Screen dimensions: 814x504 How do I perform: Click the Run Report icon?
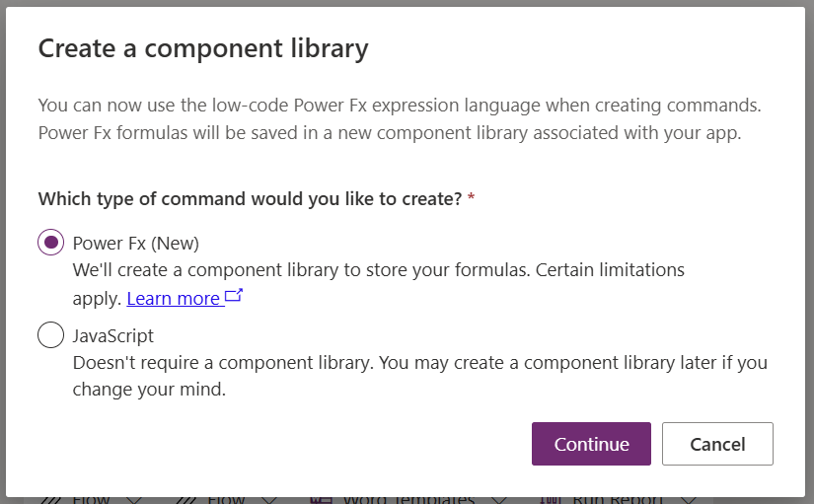coord(551,499)
